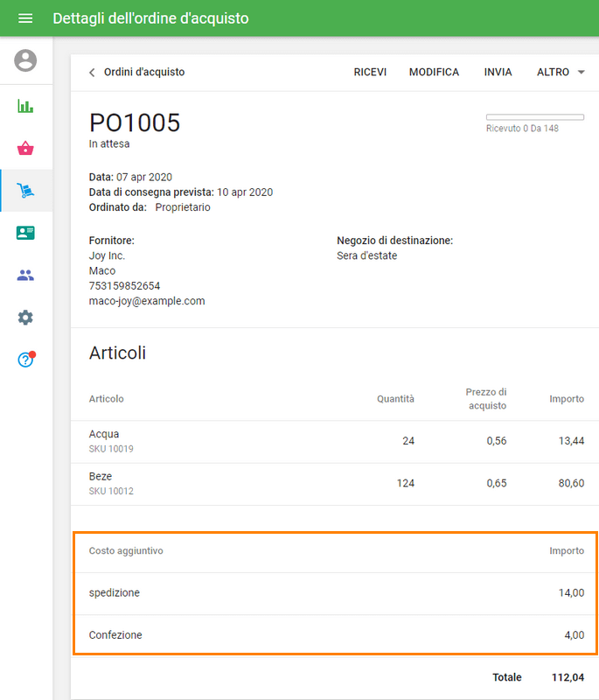
Task: Open the customers people icon
Action: click(25, 275)
